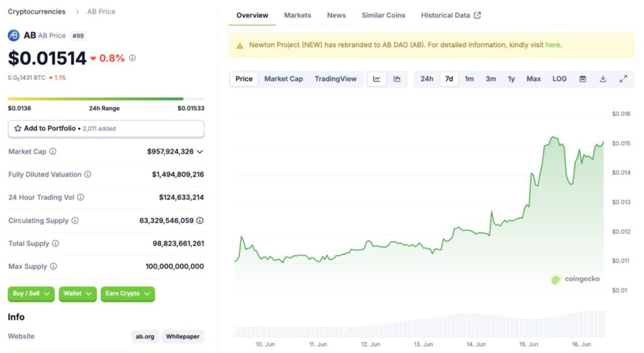This screenshot has height=353, width=644.
Task: Select the Max time range
Action: (x=533, y=79)
